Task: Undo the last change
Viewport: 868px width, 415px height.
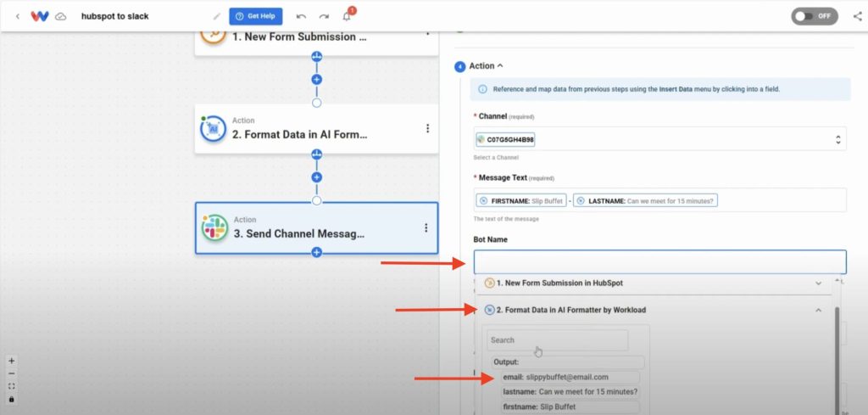Action: click(301, 16)
